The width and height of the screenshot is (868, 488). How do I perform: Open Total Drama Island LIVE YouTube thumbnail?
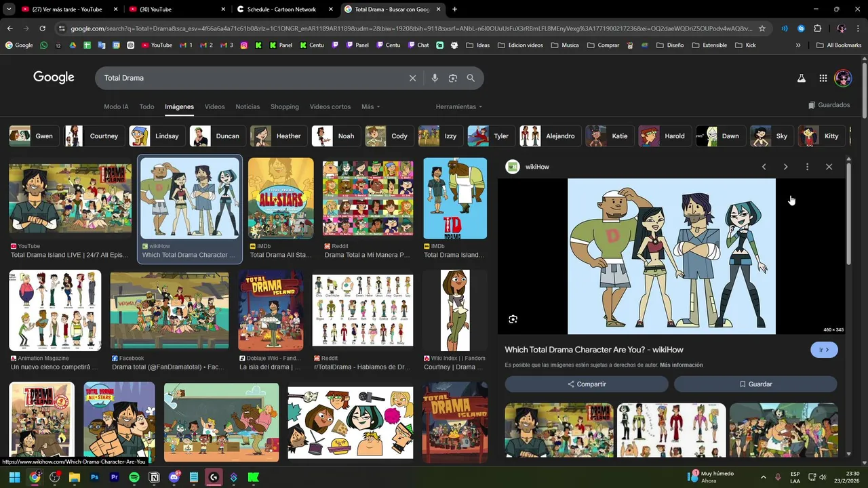click(x=71, y=199)
